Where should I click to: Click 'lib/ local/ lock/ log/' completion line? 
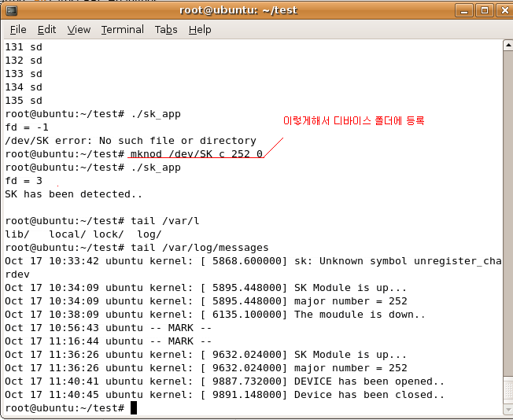click(x=83, y=234)
